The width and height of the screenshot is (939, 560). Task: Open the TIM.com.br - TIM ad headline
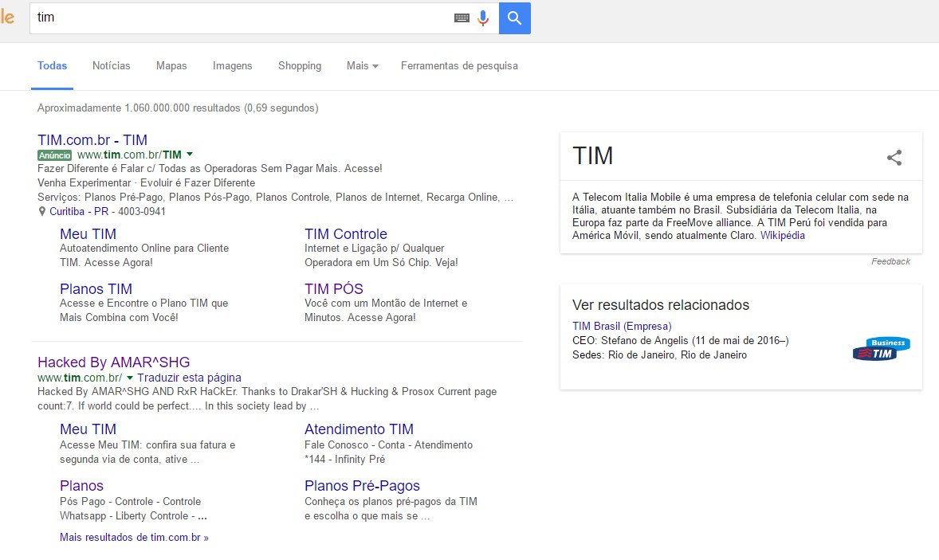click(x=92, y=140)
